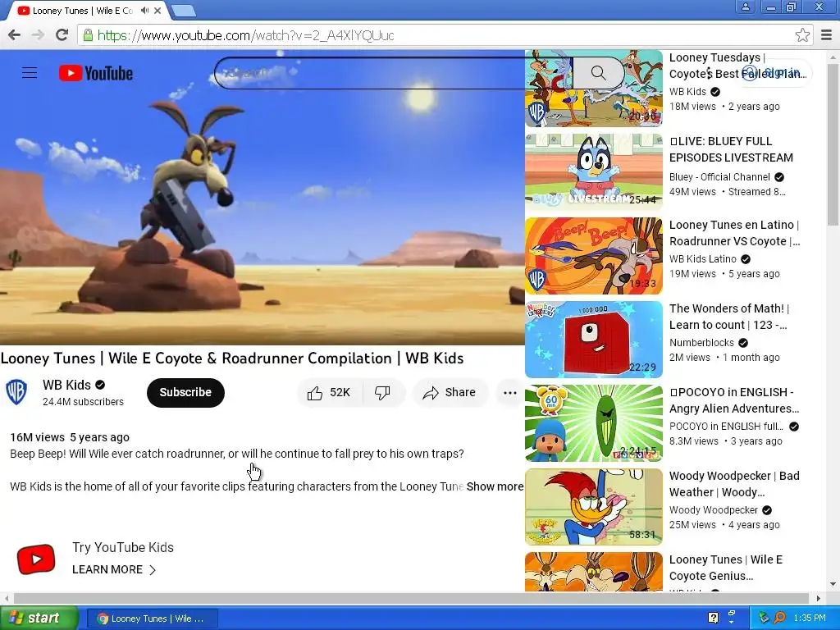840x630 pixels.
Task: Open Looney Tuesdays Coyote's Best thumbnail
Action: (x=594, y=89)
